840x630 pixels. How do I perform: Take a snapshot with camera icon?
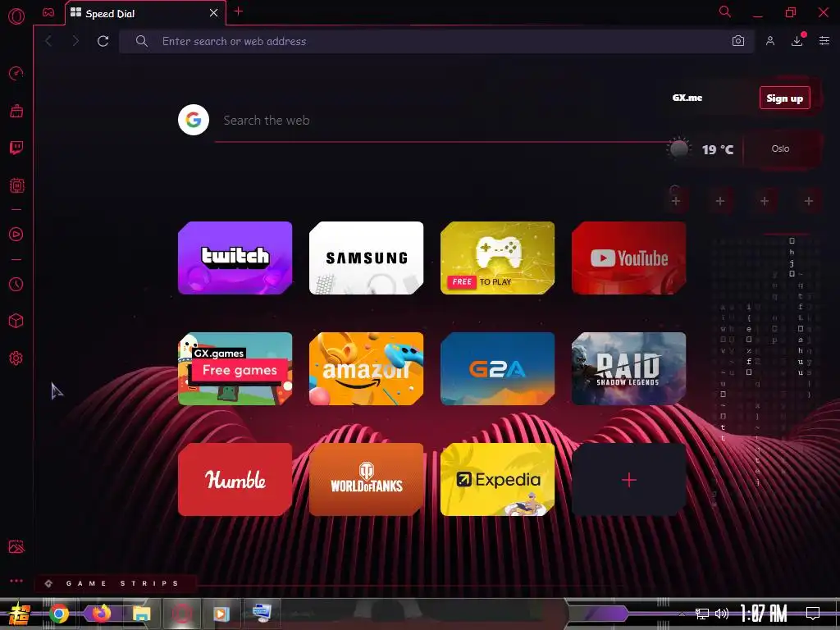click(737, 41)
